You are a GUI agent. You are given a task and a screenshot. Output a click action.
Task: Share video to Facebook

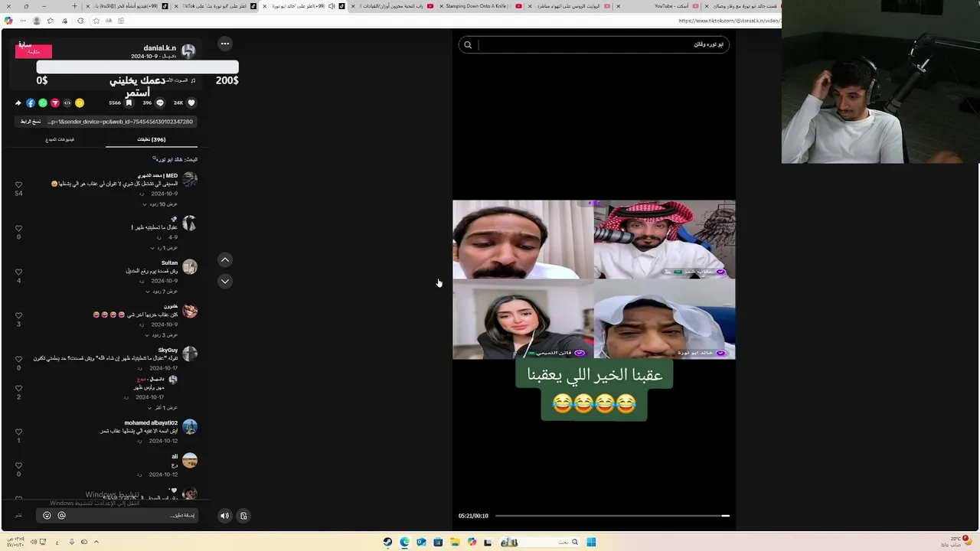click(31, 103)
